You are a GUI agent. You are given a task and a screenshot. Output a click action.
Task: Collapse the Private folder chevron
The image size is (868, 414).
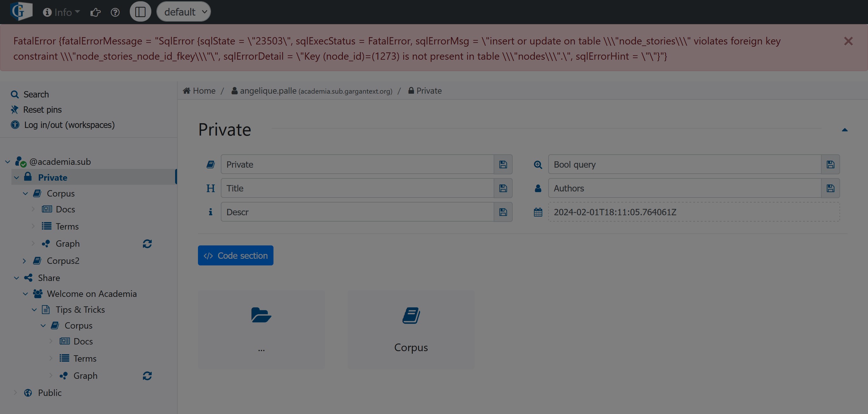[16, 177]
